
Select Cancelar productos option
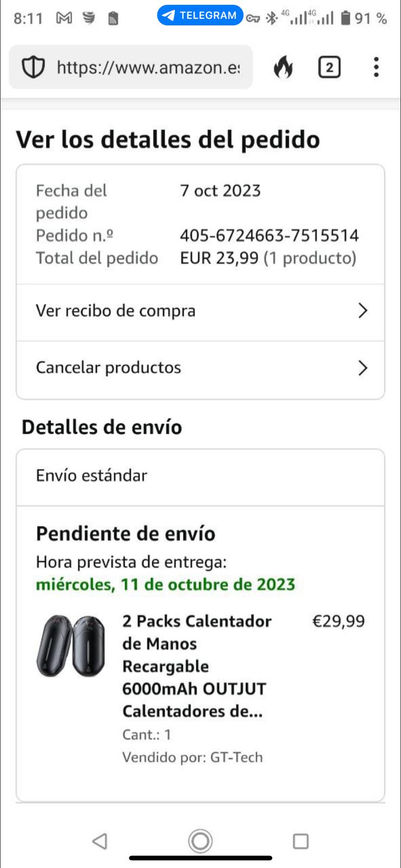click(x=108, y=368)
